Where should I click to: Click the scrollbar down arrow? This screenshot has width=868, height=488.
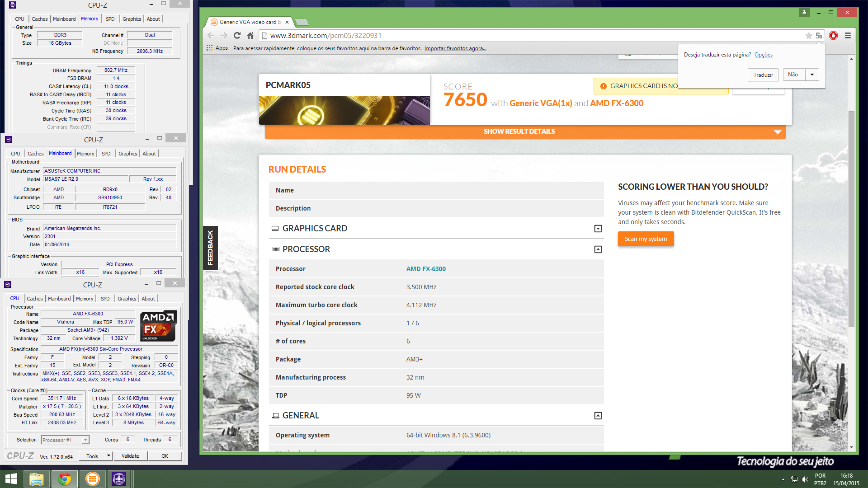tap(851, 447)
